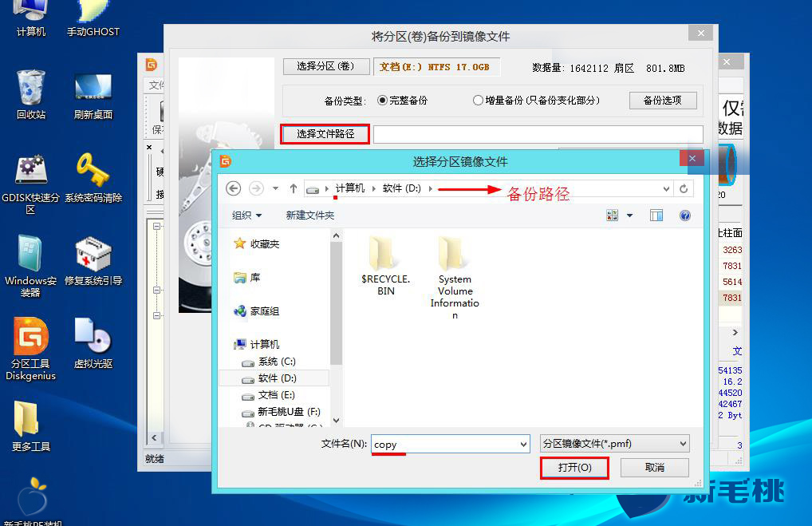Click 新建文件夹 toolbar command

(310, 215)
